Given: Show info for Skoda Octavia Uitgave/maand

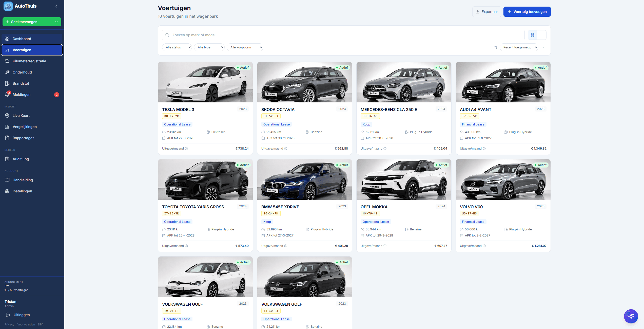Looking at the screenshot, I should pos(286,149).
